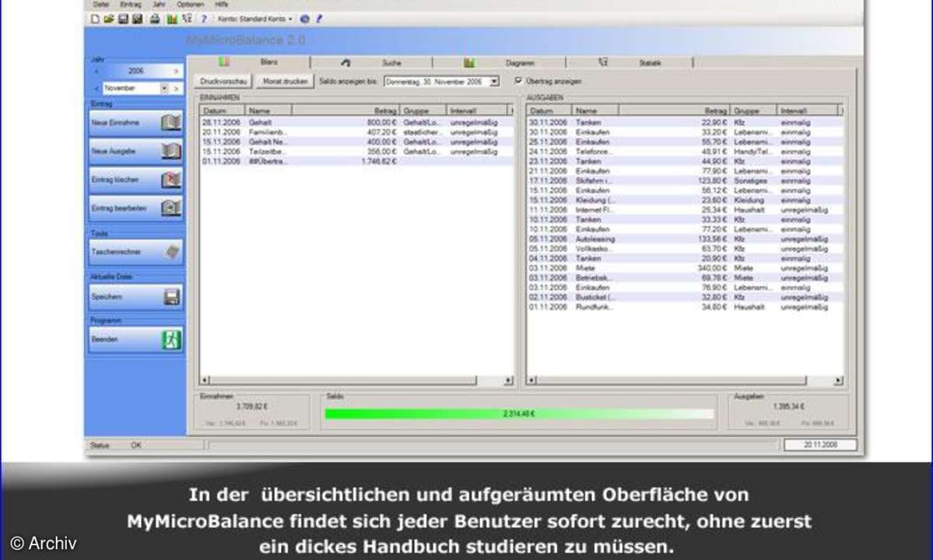Click the Neue Einnahme button
Viewport: 933px width, 560px height.
click(x=135, y=122)
